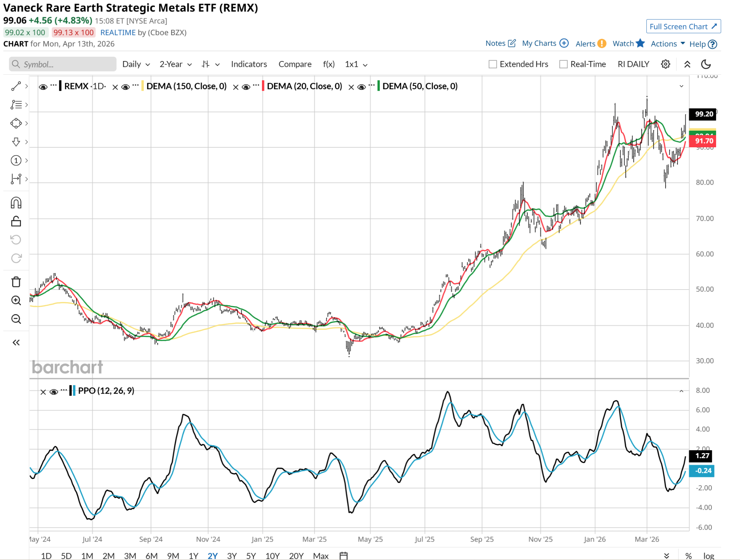Select the trend line drawing tool
This screenshot has height=560, width=740.
point(16,86)
